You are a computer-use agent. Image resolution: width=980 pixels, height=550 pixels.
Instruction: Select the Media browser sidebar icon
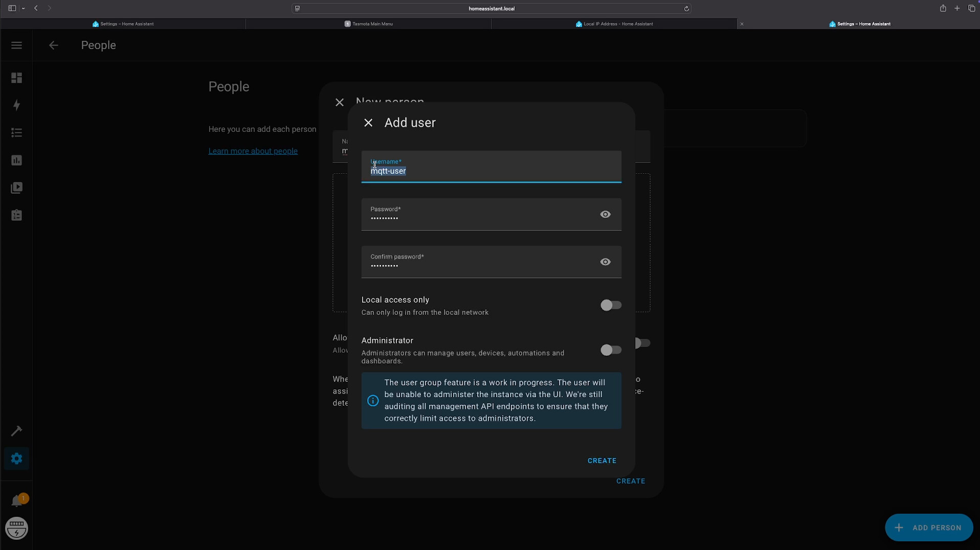(x=16, y=188)
